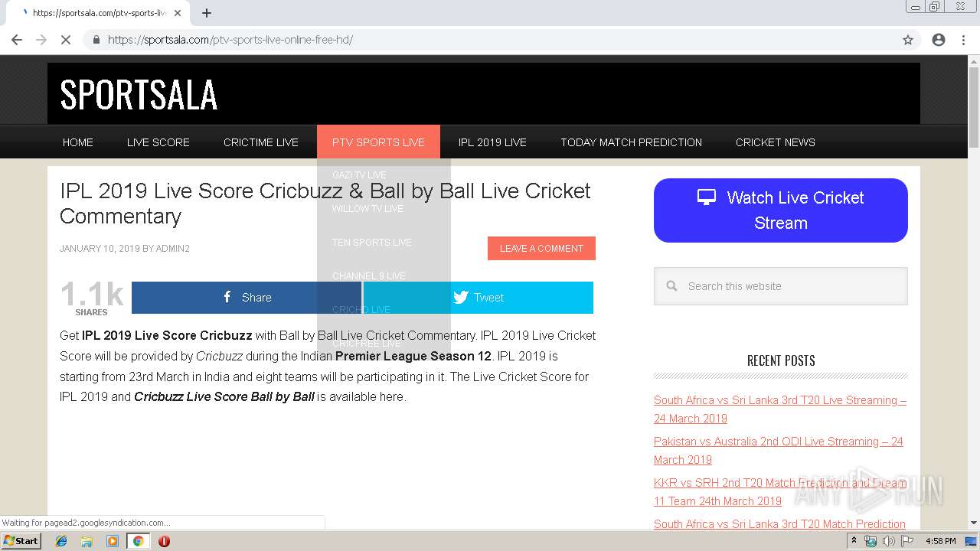Choose WILLOW TV LIVE from dropdown
980x551 pixels.
(367, 209)
